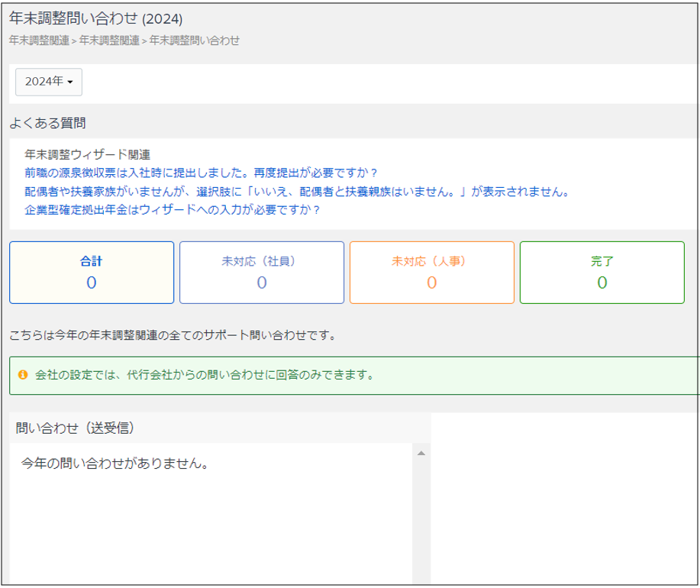Click the scroll-up arrow in the inquiry list
The width and height of the screenshot is (700, 588).
(421, 454)
